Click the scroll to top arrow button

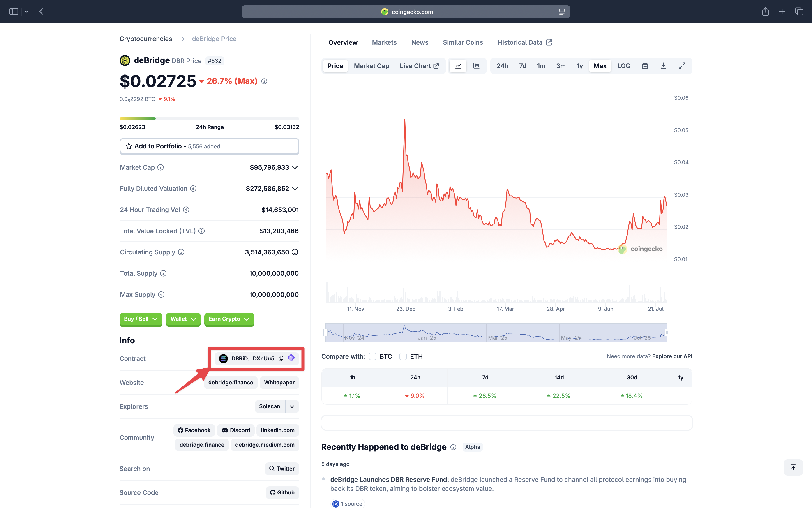point(793,467)
